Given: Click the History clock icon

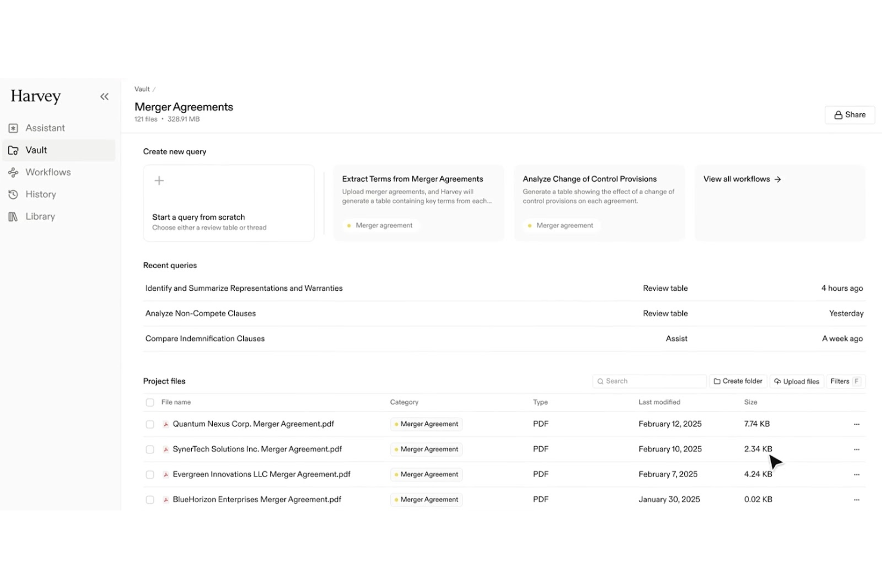Looking at the screenshot, I should 13,194.
